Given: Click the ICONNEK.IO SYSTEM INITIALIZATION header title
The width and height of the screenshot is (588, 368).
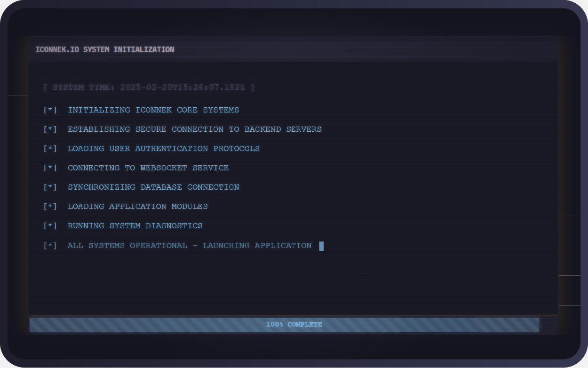Looking at the screenshot, I should click(105, 49).
